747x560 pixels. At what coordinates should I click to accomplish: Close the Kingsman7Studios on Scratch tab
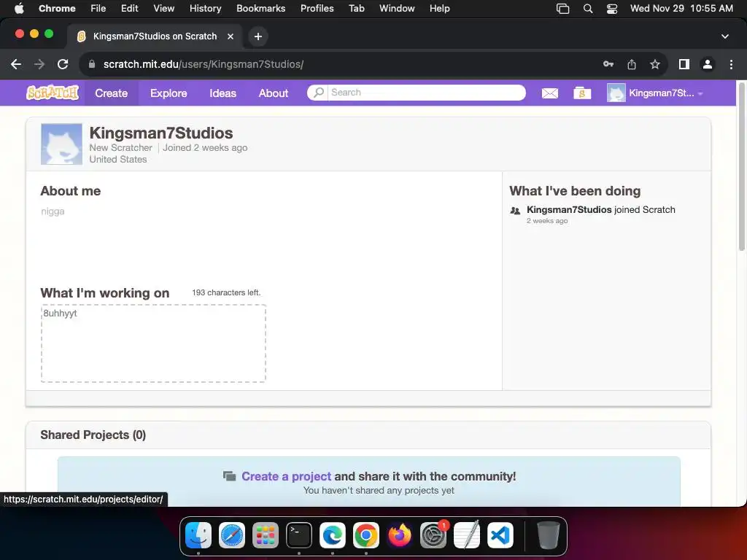point(231,36)
